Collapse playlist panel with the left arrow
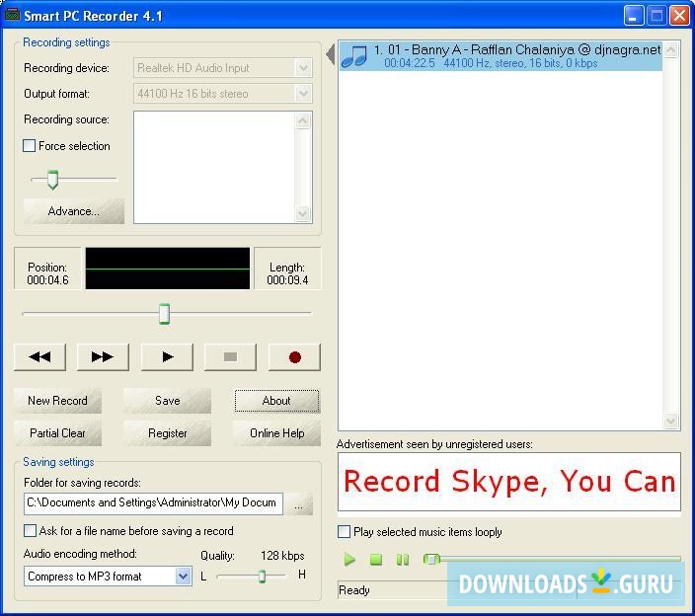 point(330,54)
